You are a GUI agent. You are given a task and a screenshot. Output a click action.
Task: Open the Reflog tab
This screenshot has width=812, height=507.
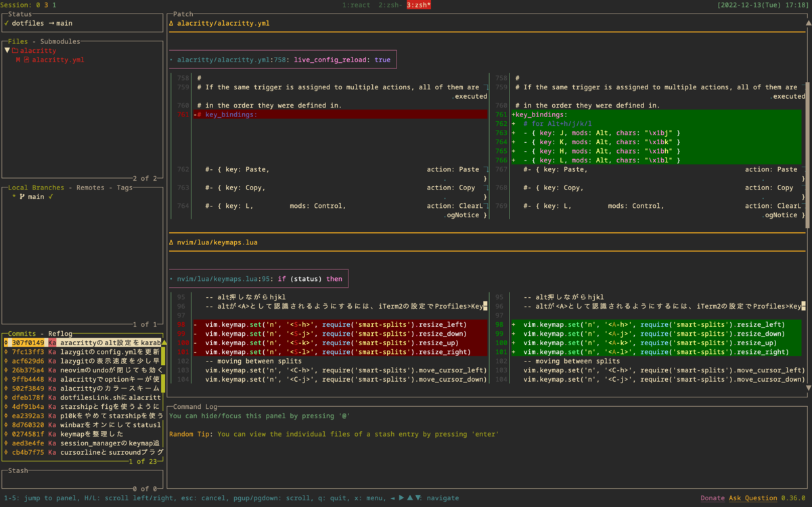(x=59, y=334)
